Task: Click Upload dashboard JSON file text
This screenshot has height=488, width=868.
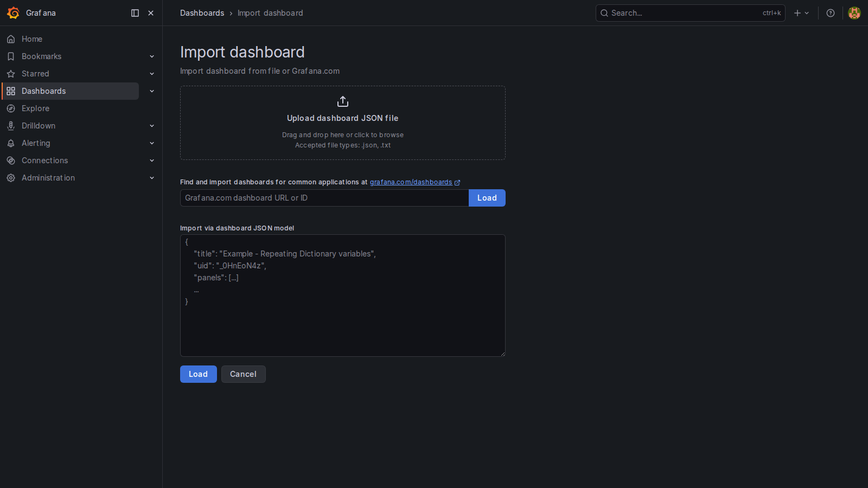Action: 343,118
